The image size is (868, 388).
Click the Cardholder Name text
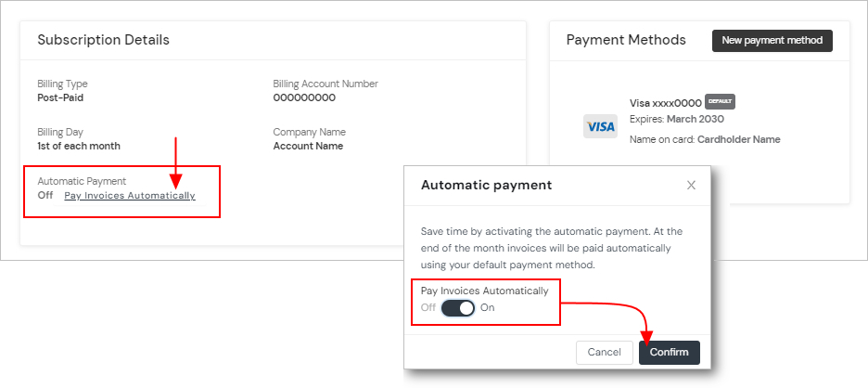[x=739, y=139]
